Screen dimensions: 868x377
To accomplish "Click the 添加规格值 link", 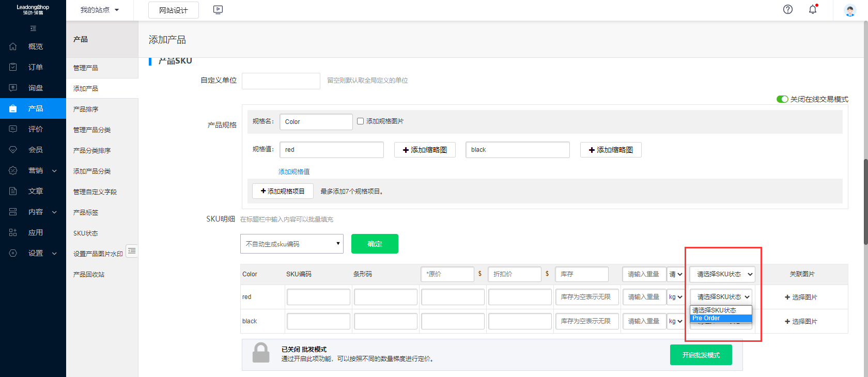I will (x=294, y=171).
